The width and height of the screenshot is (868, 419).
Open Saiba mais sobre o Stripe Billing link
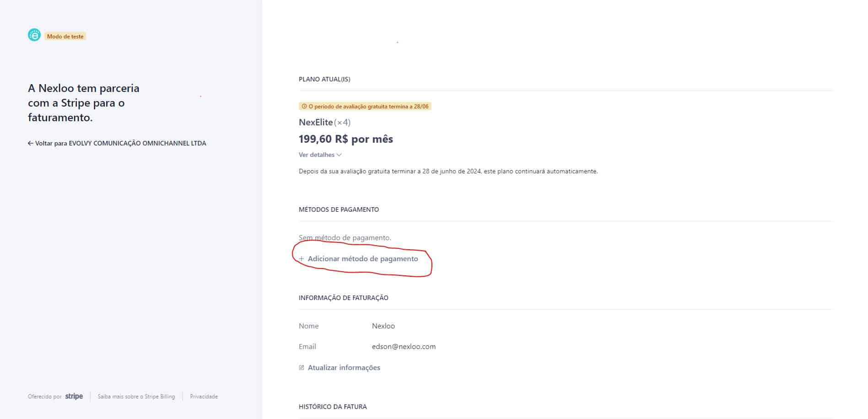pos(136,397)
